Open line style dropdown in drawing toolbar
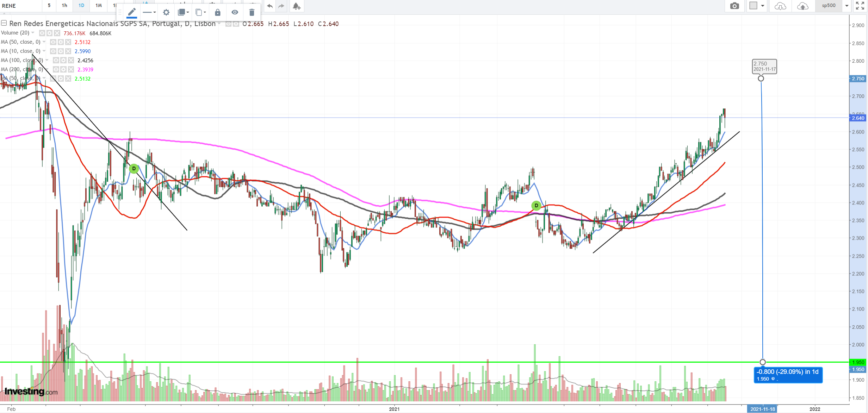The height and width of the screenshot is (413, 868). 149,12
